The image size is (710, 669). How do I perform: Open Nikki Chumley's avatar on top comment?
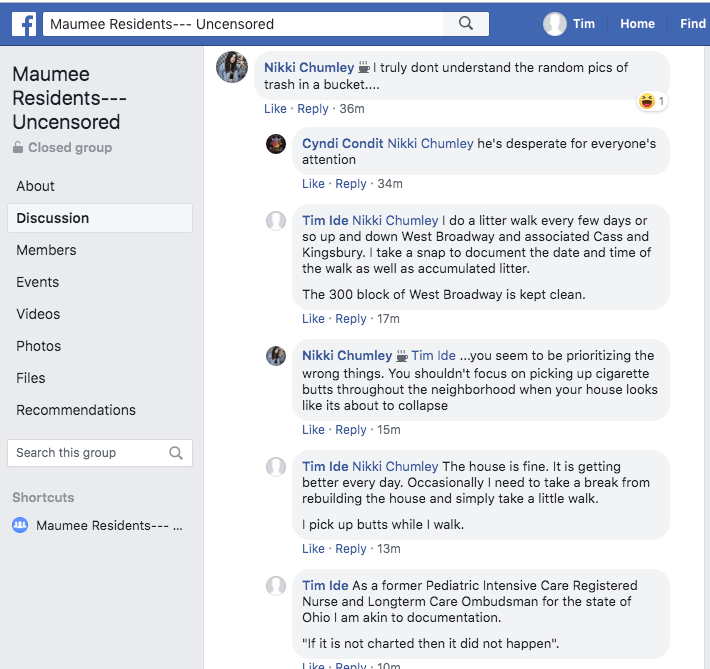(232, 68)
